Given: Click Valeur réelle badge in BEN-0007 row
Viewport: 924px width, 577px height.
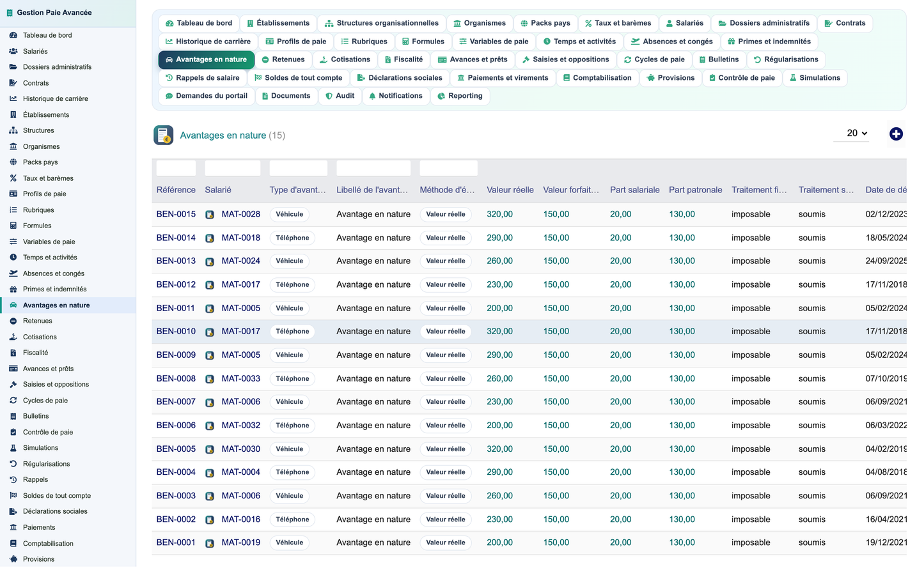Looking at the screenshot, I should pos(446,402).
